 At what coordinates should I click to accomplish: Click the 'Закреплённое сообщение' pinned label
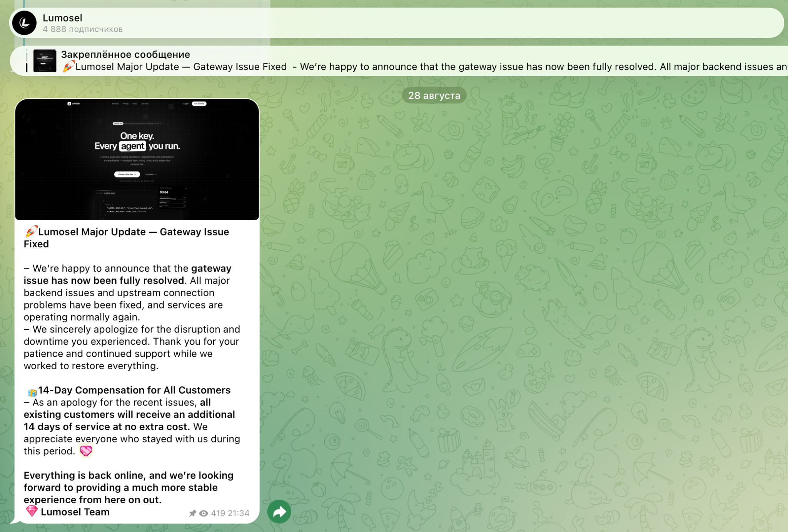click(125, 55)
